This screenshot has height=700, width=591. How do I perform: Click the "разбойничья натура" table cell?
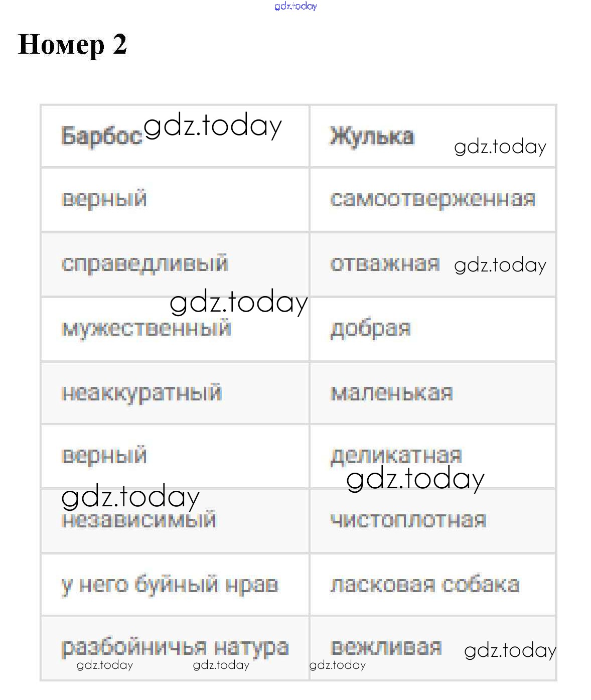(x=175, y=647)
